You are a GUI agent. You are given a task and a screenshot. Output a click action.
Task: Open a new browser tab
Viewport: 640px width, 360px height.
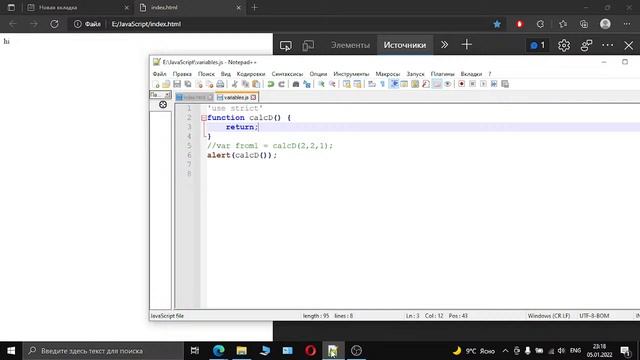point(254,7)
